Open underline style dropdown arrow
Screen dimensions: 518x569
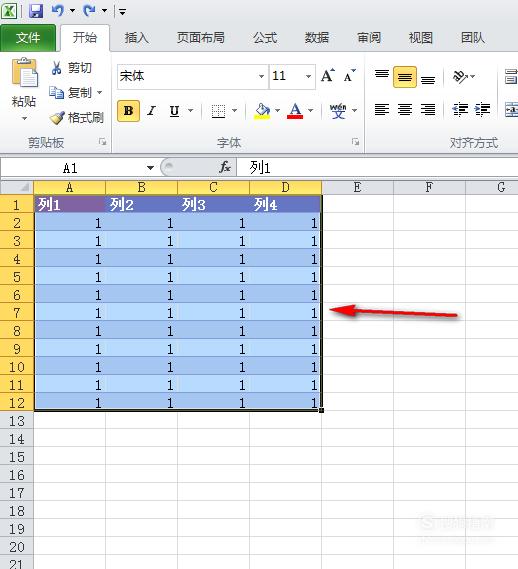(191, 110)
